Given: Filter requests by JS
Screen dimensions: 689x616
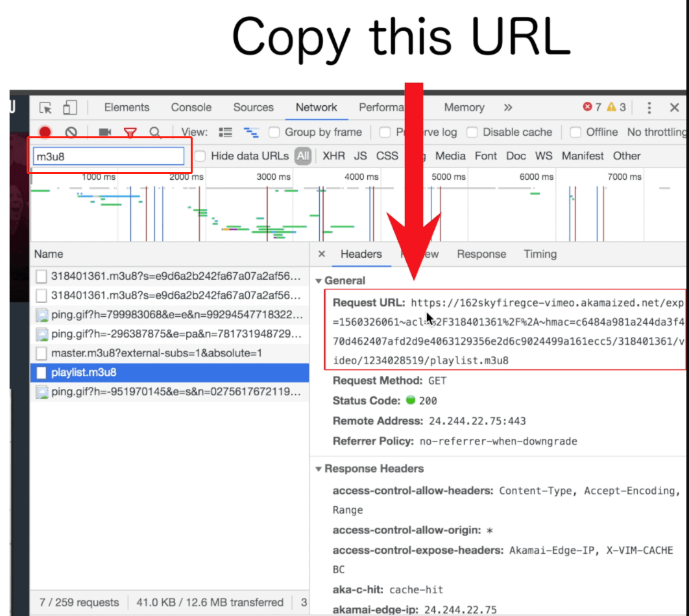Looking at the screenshot, I should tap(360, 156).
